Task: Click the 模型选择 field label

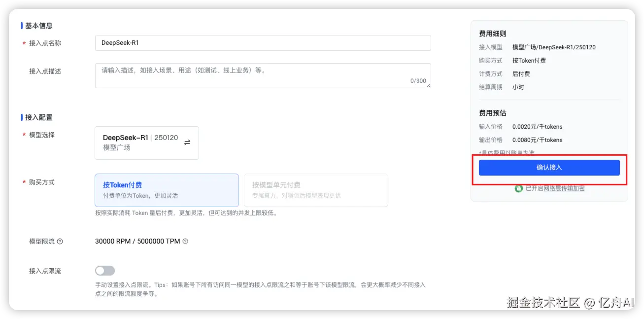Action: pos(42,135)
